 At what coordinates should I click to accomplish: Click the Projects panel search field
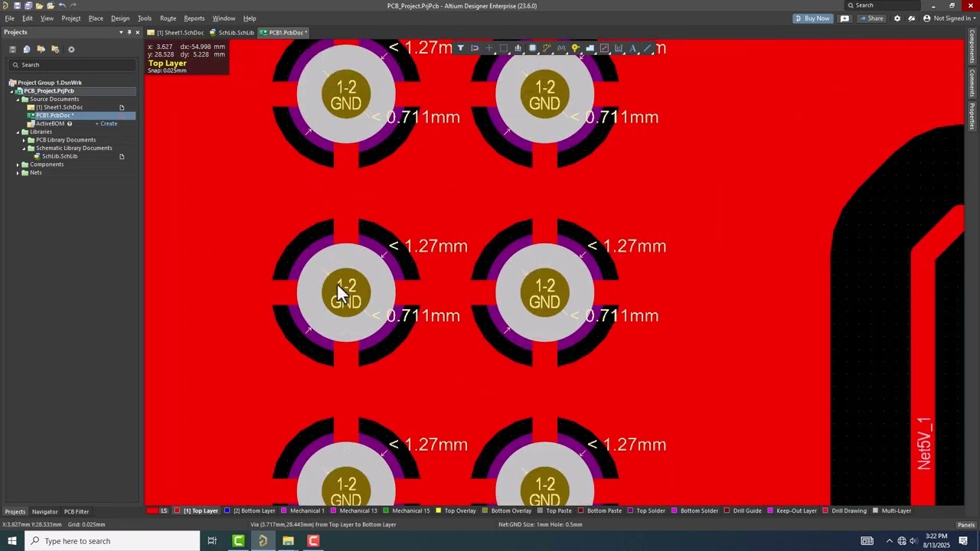[x=73, y=65]
